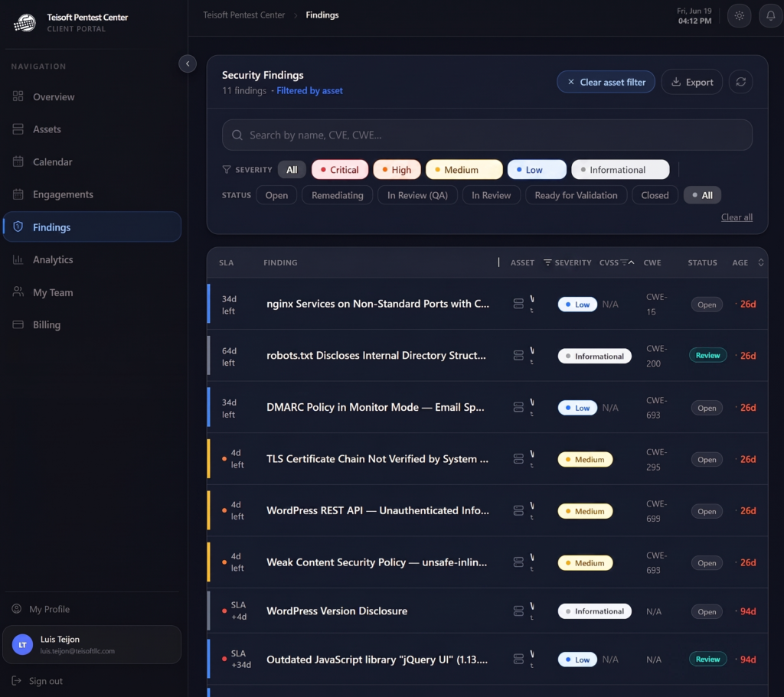784x697 pixels.
Task: Filter by Medium severity
Action: pos(464,170)
